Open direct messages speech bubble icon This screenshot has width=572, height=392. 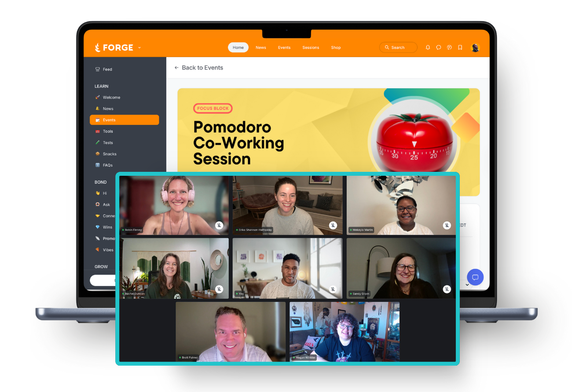click(439, 47)
